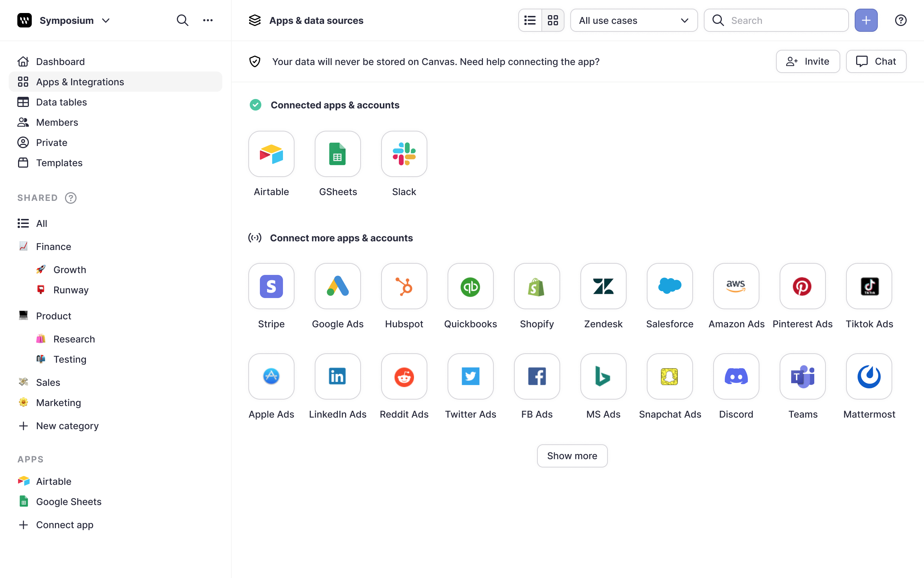This screenshot has width=924, height=578.
Task: Connect the Tiktok Ads app
Action: [x=869, y=286]
